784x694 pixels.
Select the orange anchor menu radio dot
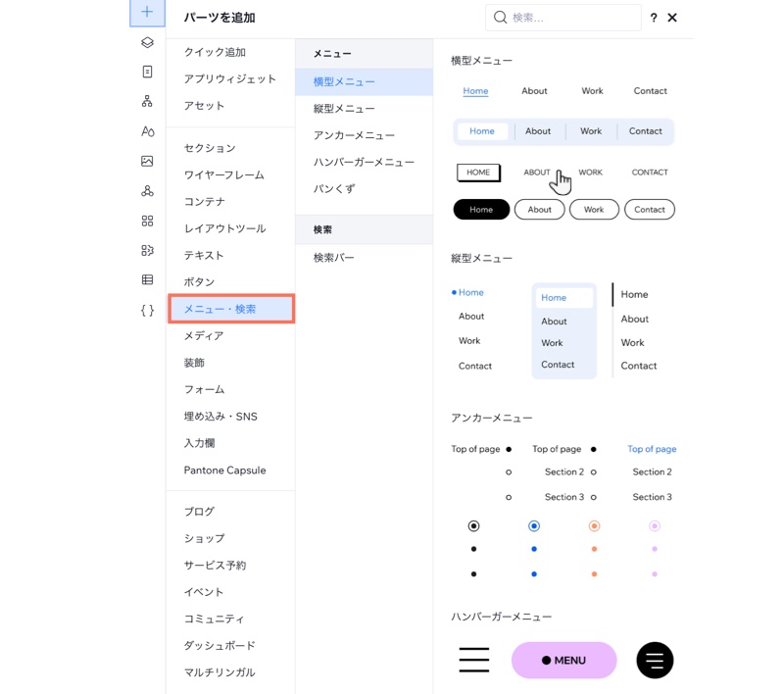(594, 525)
